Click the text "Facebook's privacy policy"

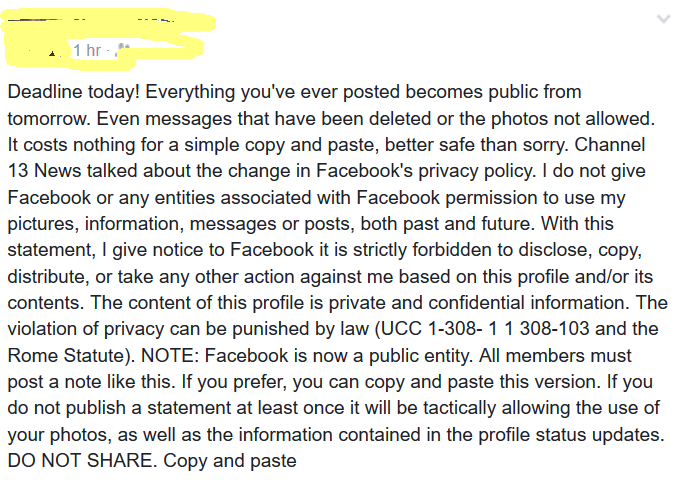(x=426, y=171)
